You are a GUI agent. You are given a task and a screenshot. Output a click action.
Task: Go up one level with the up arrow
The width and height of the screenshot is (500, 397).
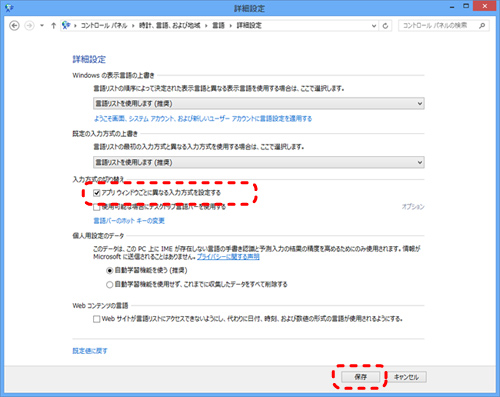(x=53, y=26)
